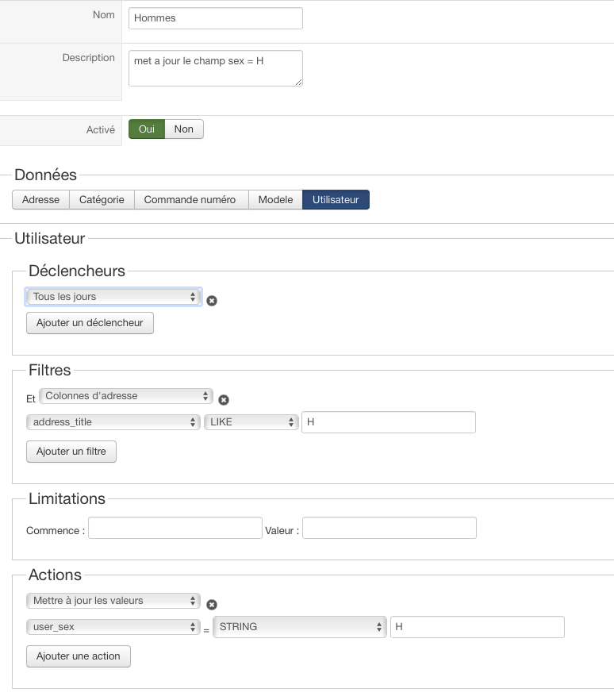The image size is (614, 700).
Task: Click the Commence limitation field
Action: 175,528
